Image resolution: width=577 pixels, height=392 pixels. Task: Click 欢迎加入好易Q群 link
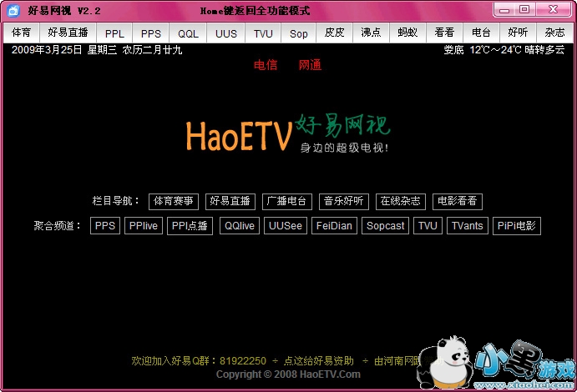(x=199, y=361)
